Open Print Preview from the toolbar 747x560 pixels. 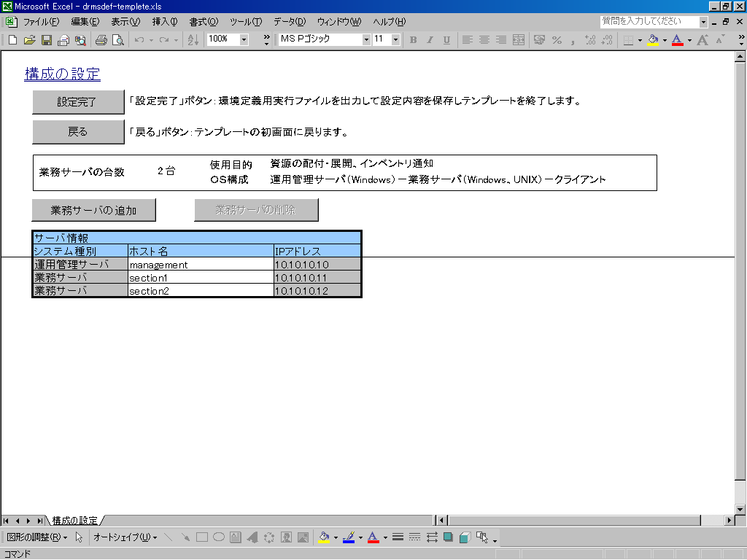point(117,40)
